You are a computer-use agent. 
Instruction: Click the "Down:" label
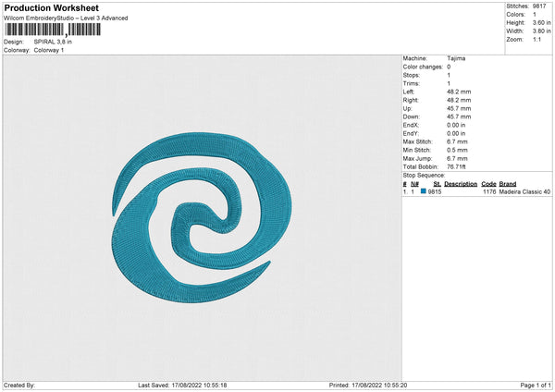pyautogui.click(x=411, y=116)
